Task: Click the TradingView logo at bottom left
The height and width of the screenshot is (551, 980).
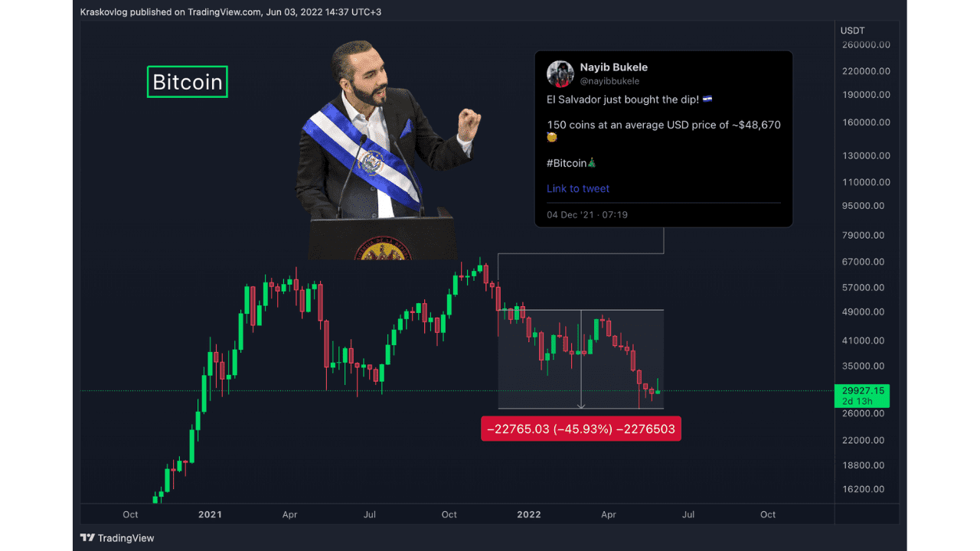Action: [117, 538]
